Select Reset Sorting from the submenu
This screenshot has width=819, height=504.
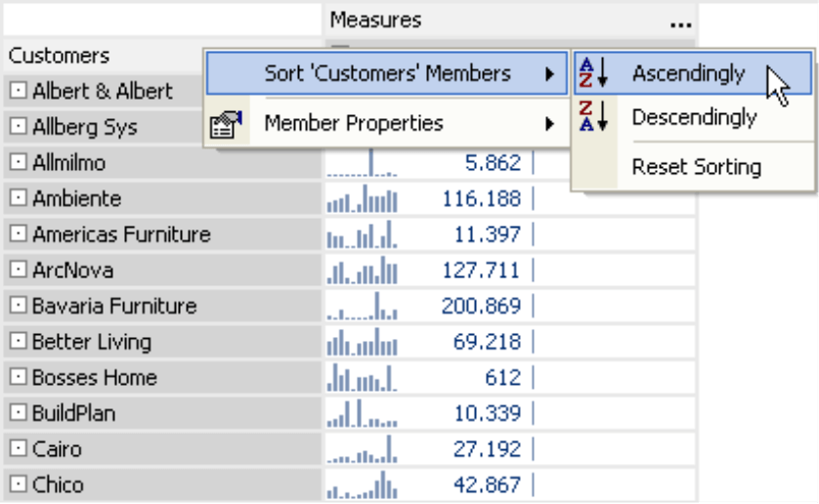click(x=696, y=167)
